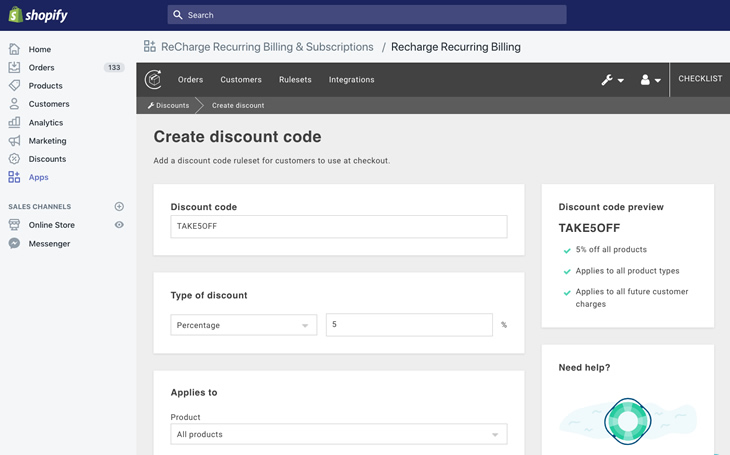Image resolution: width=730 pixels, height=455 pixels.
Task: Open the user account dropdown
Action: tap(650, 80)
